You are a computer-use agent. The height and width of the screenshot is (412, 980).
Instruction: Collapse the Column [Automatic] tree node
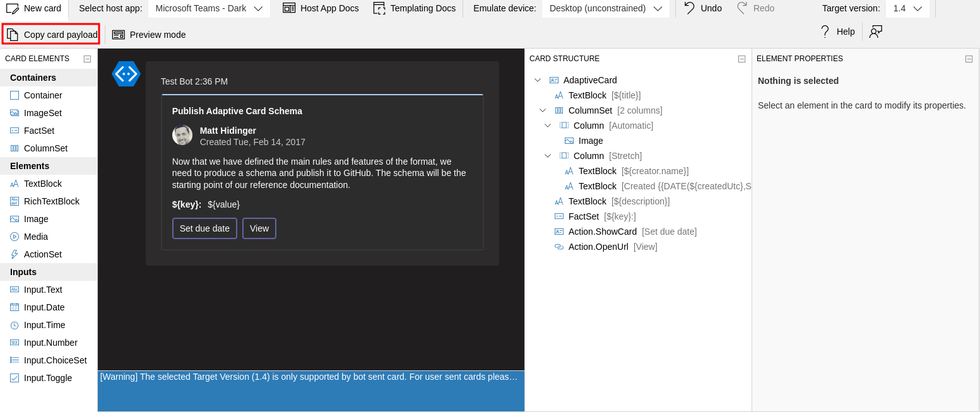548,126
